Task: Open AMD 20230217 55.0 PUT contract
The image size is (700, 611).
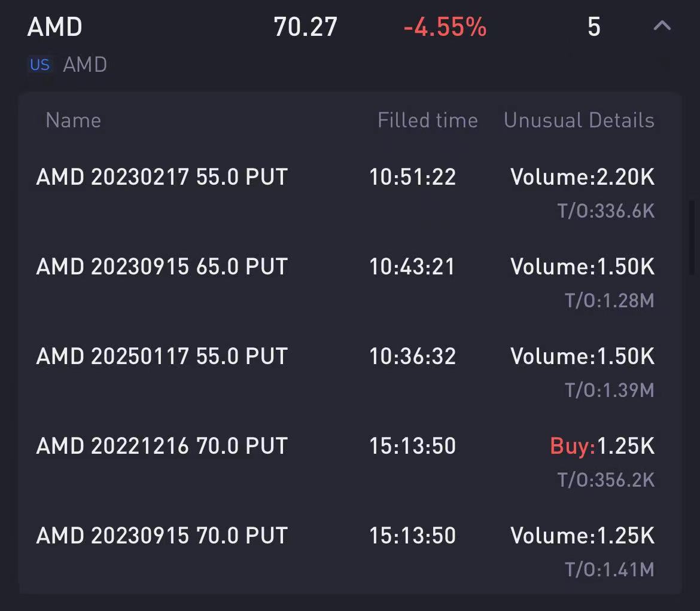Action: coord(162,177)
